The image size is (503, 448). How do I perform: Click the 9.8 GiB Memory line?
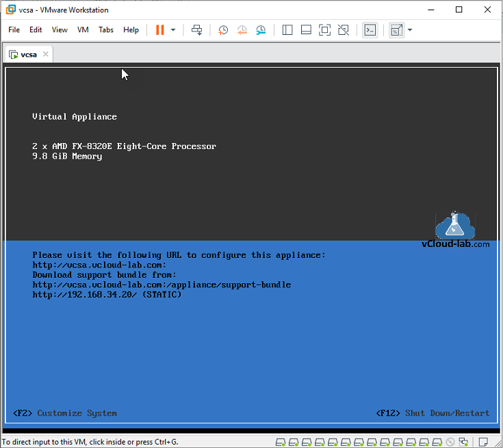click(x=67, y=156)
